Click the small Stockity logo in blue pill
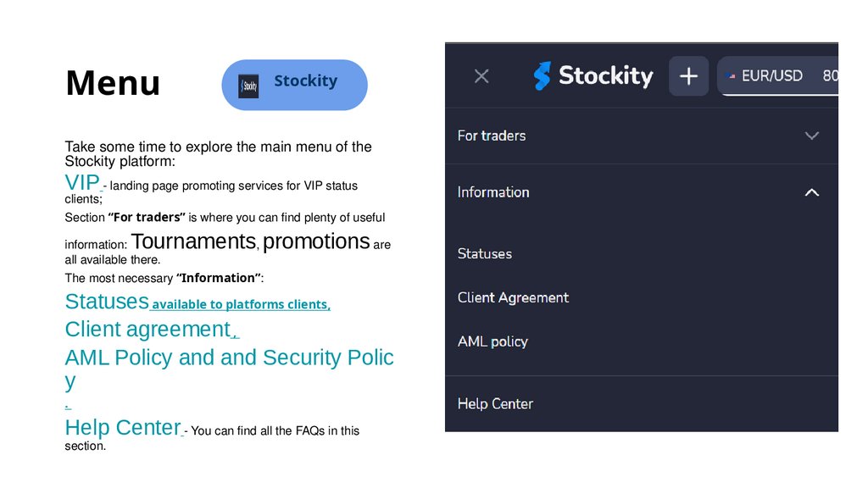868x488 pixels. [x=248, y=86]
